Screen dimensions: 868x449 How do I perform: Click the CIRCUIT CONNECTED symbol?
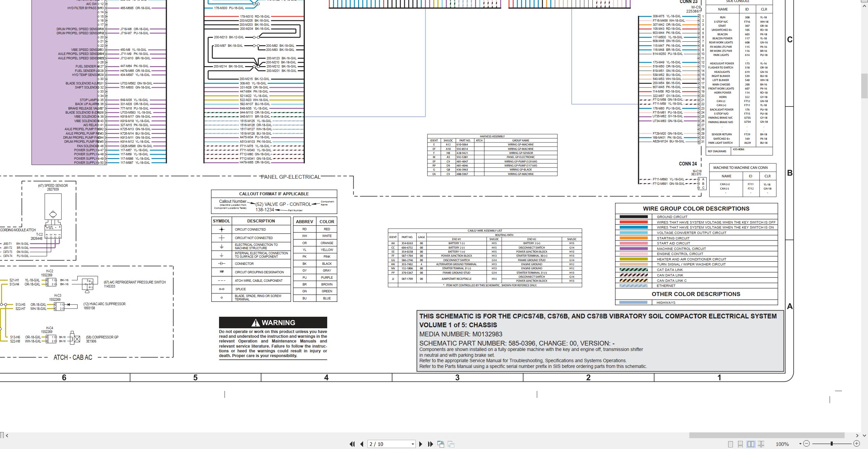(222, 230)
